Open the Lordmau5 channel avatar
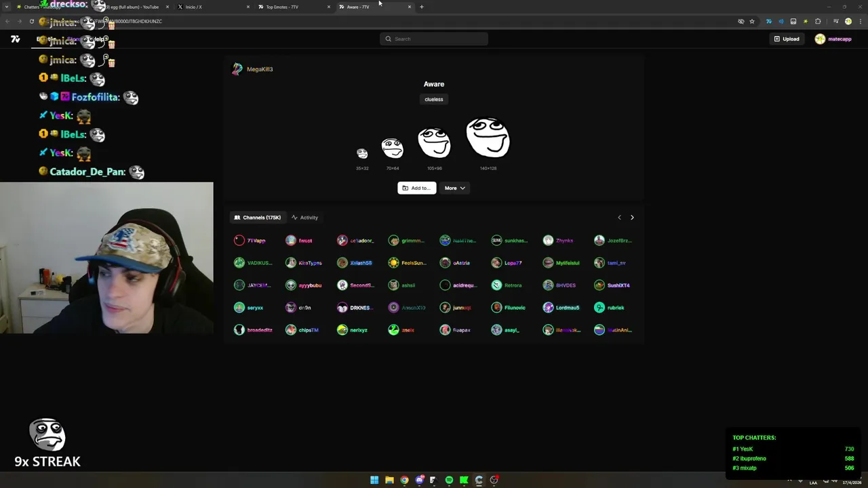The height and width of the screenshot is (488, 868). [548, 308]
